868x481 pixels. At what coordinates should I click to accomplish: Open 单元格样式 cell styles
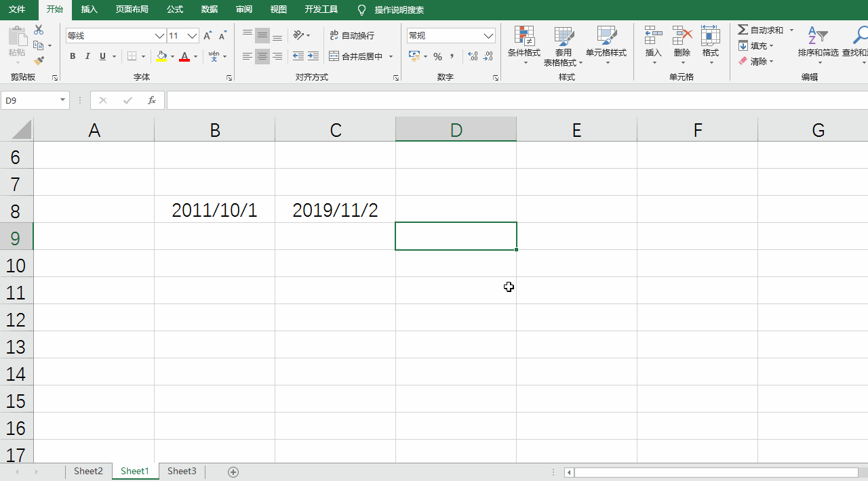(x=606, y=45)
